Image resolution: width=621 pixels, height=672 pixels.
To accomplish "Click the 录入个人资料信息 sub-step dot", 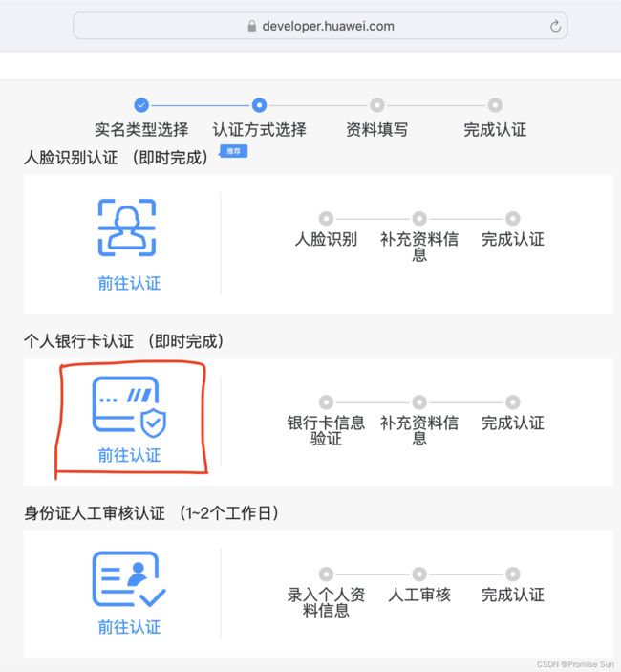I will coord(326,574).
